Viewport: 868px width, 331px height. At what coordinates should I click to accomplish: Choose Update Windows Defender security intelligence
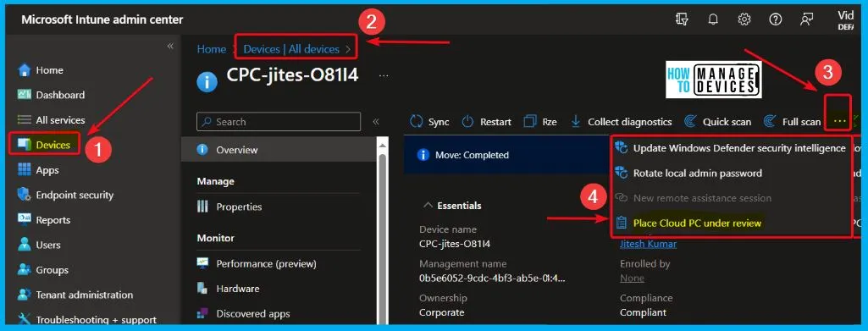coord(731,148)
